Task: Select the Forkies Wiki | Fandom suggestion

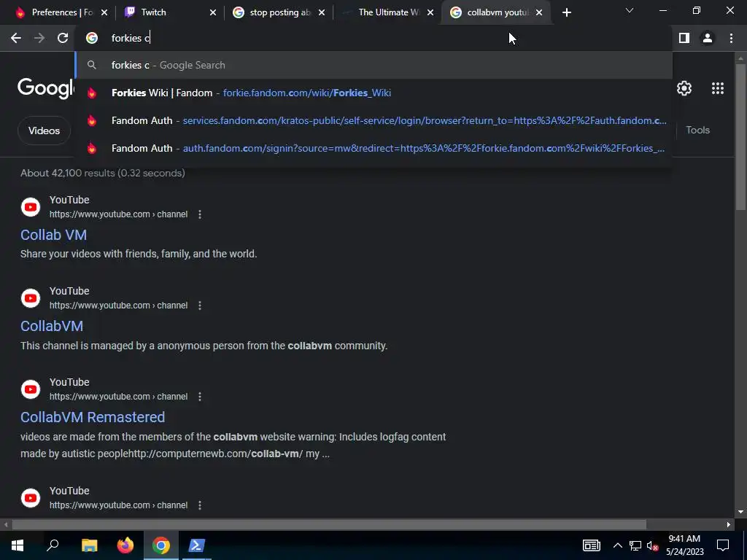Action: 374,93
